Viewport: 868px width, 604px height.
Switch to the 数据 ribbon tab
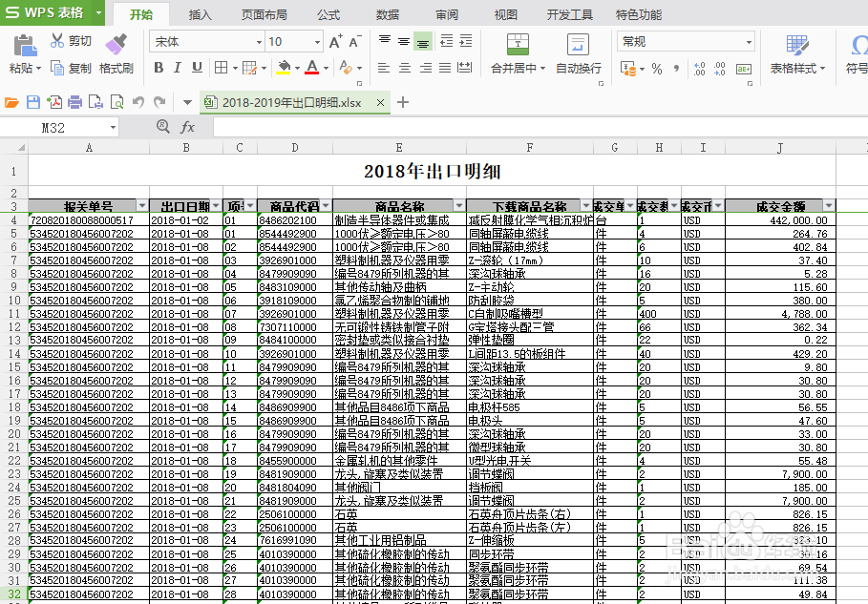tap(388, 14)
